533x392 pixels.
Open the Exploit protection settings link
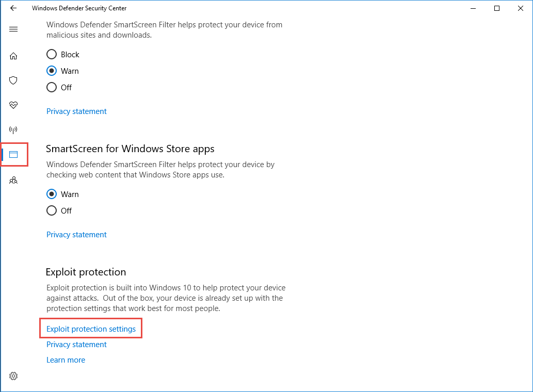91,329
